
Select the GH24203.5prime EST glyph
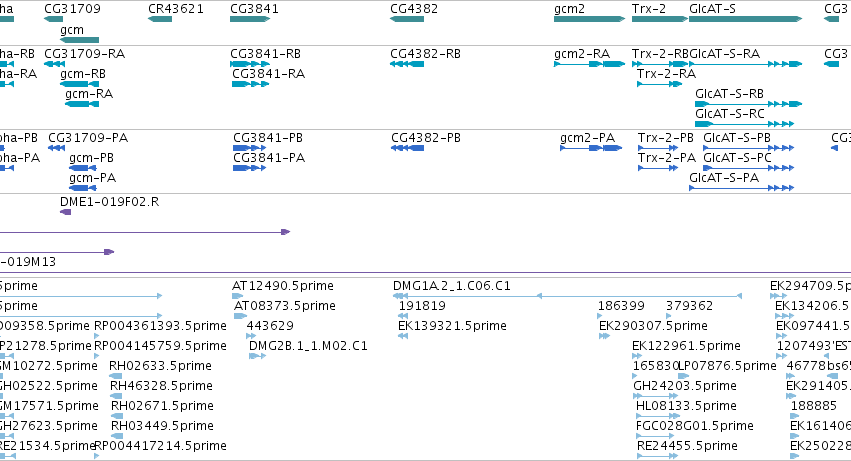point(656,396)
